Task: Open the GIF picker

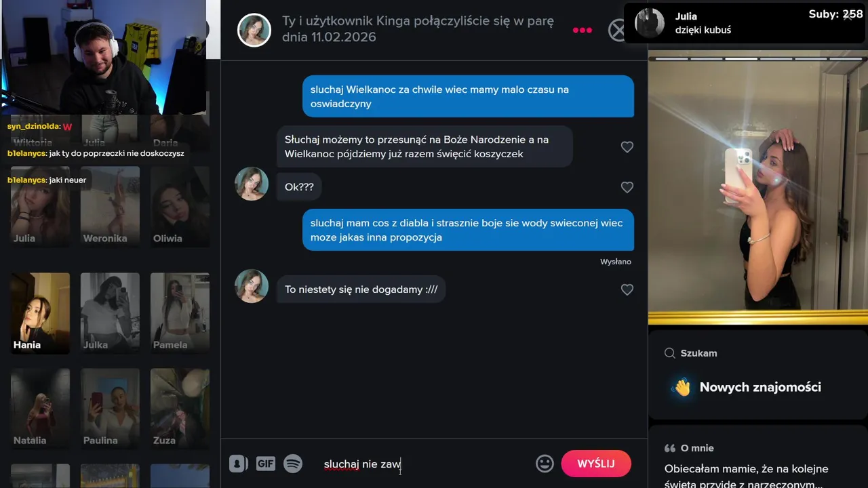Action: point(265,464)
